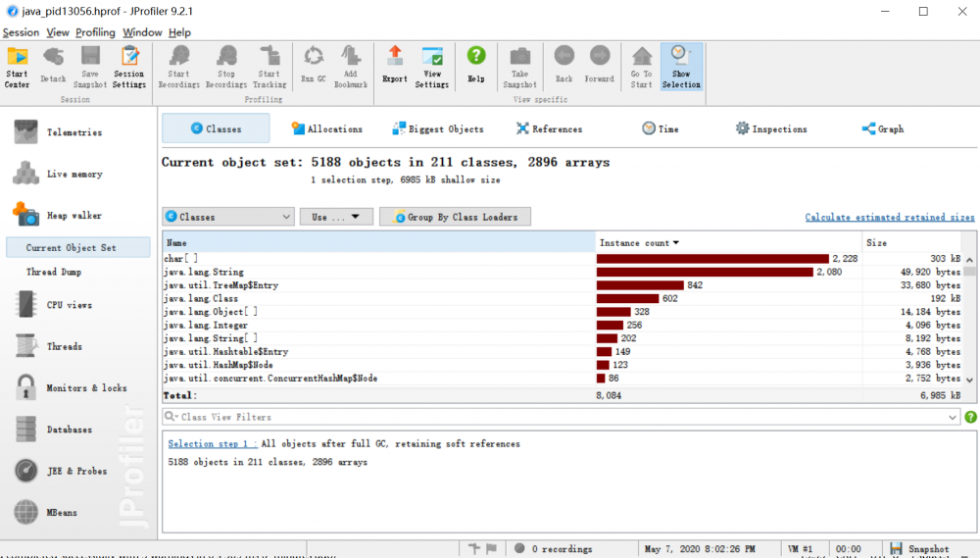Click the Export icon

[395, 65]
